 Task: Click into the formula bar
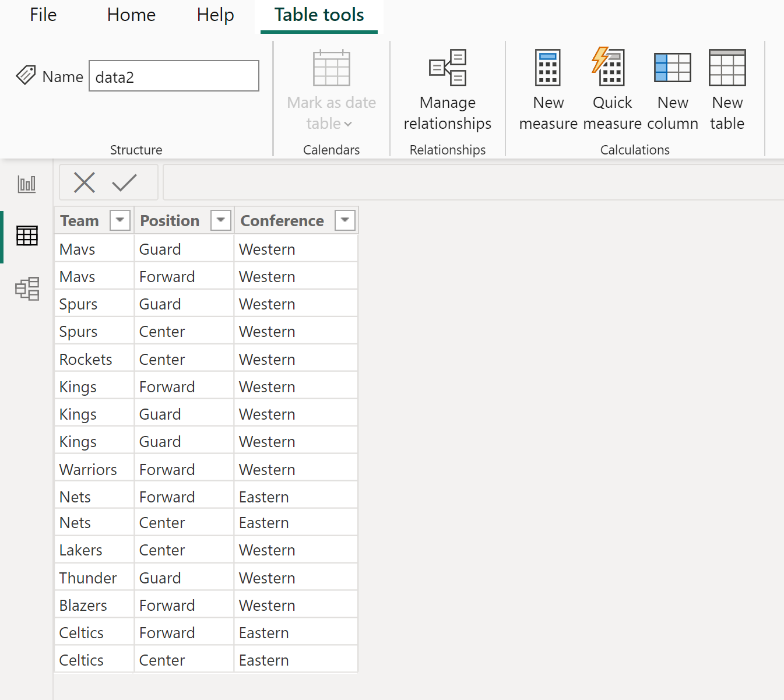473,182
